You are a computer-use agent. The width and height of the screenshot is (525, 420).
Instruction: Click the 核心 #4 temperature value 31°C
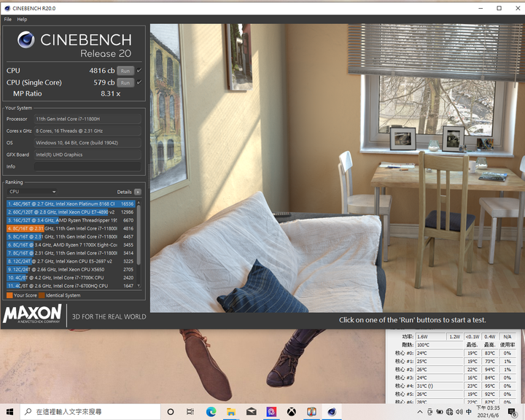439,386
